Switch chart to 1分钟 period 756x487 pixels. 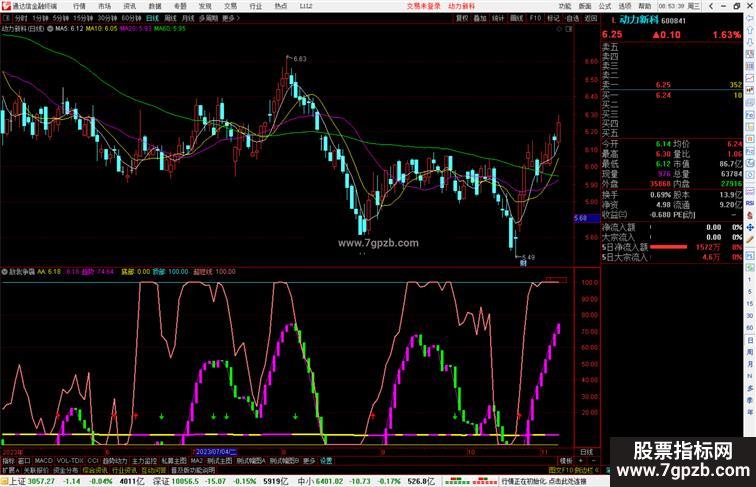40,18
